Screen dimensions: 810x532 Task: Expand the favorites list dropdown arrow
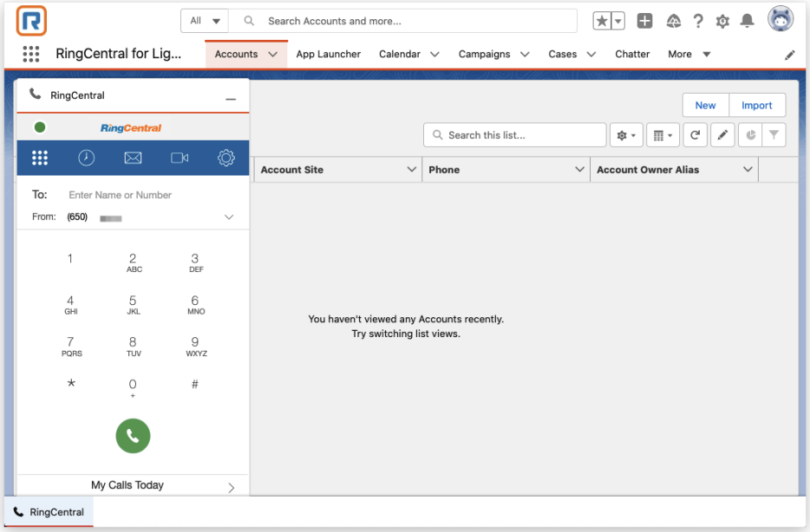[x=618, y=21]
